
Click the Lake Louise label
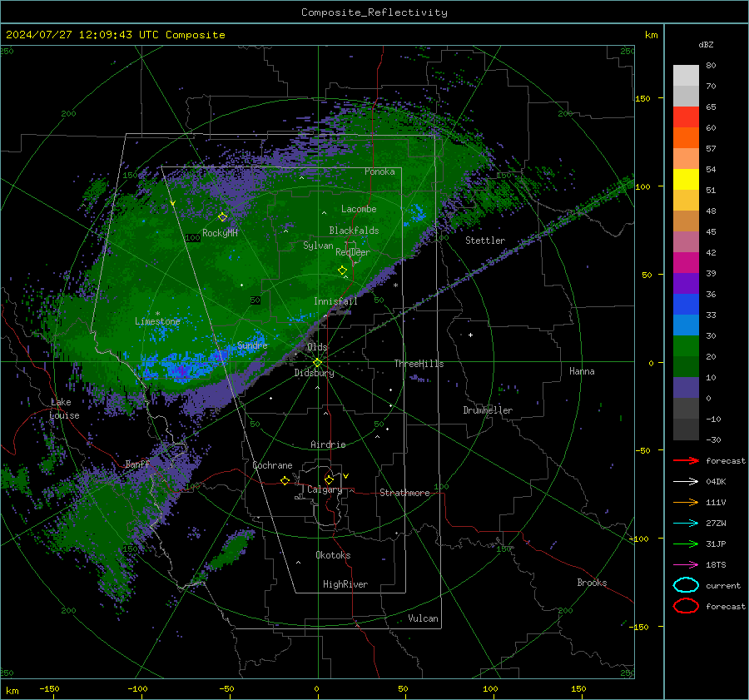point(64,409)
